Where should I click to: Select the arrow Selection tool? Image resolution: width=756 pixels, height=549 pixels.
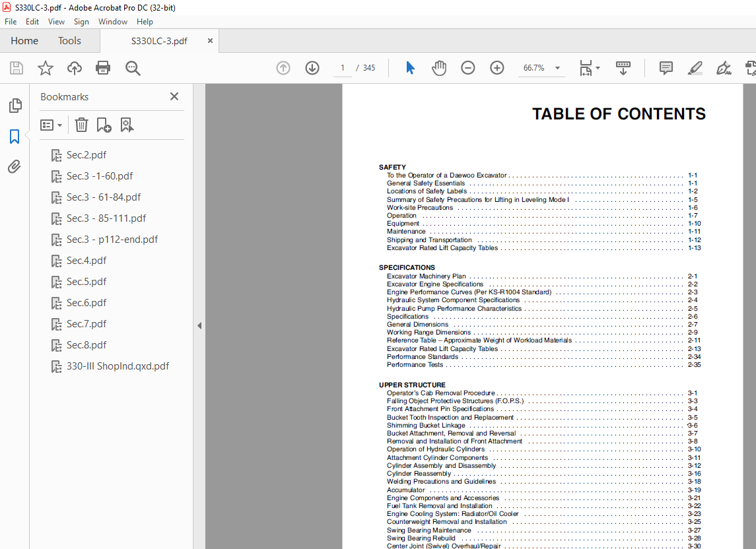(x=410, y=68)
